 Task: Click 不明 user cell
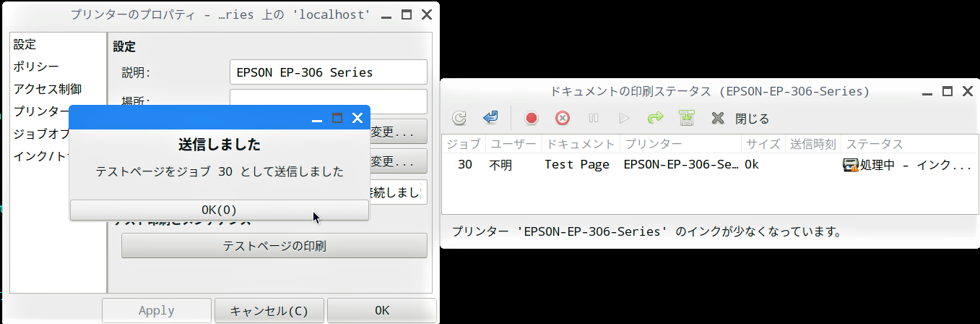[x=500, y=165]
